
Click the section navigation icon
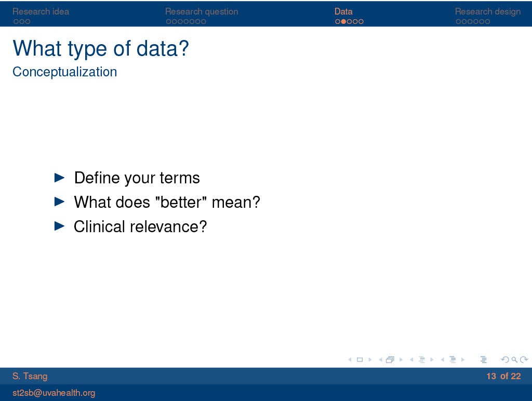(x=453, y=359)
